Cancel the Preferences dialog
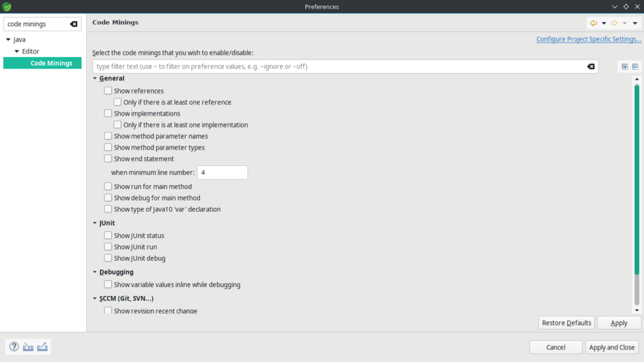Screen dimensions: 644x362 click(556, 347)
